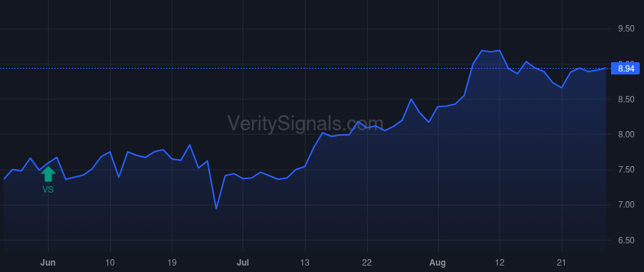Click the VS text label under arrow
The width and height of the screenshot is (644, 272).
point(48,190)
